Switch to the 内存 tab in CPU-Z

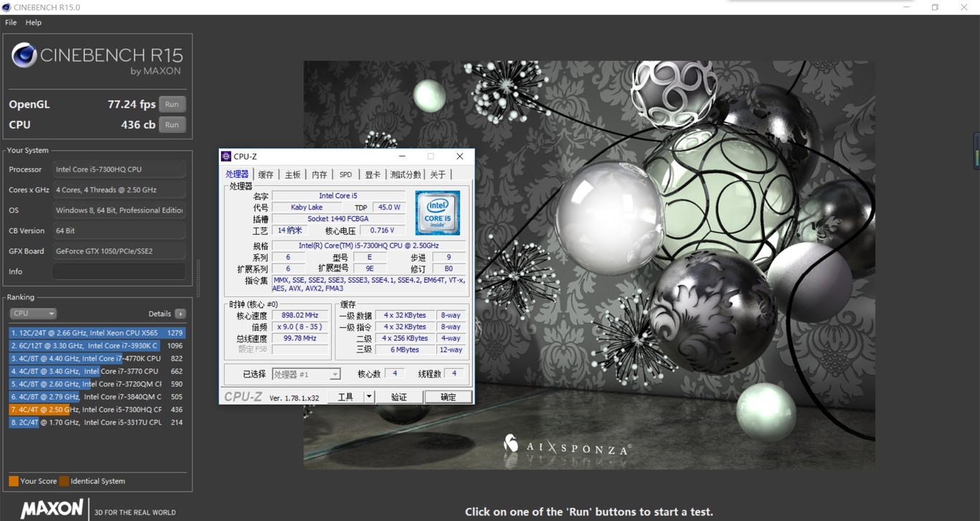coord(319,174)
